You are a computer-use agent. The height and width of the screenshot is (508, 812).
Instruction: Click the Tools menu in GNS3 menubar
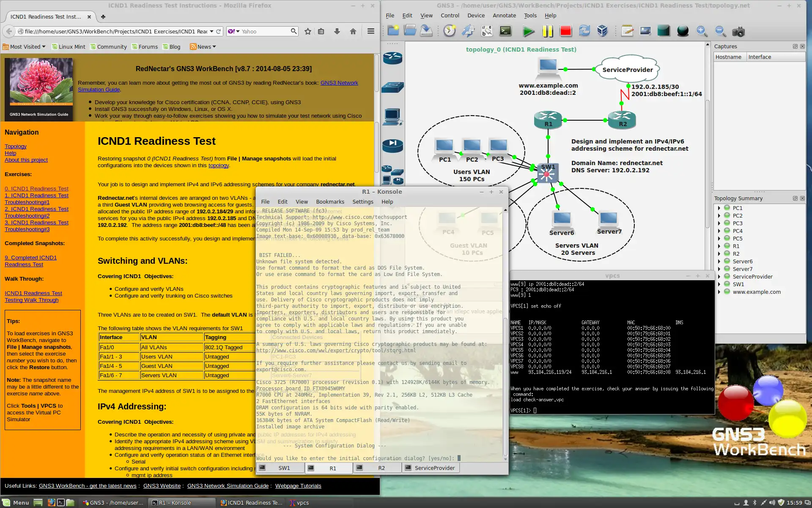coord(529,15)
